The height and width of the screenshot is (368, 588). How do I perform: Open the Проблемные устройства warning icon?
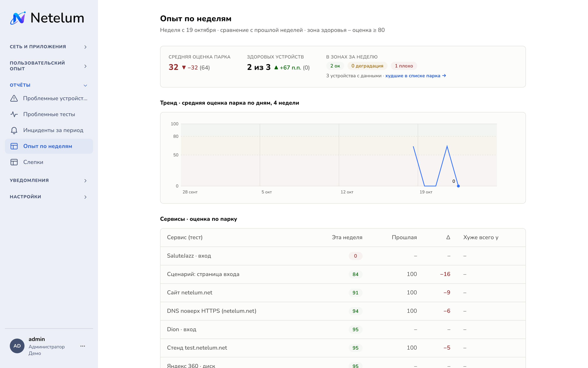click(x=14, y=98)
